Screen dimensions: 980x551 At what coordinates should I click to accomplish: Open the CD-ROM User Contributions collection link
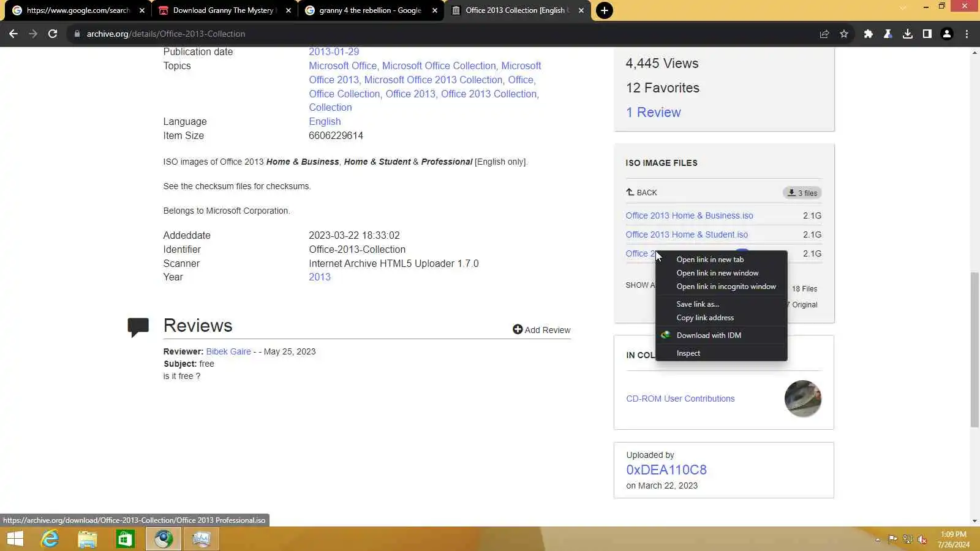[680, 399]
